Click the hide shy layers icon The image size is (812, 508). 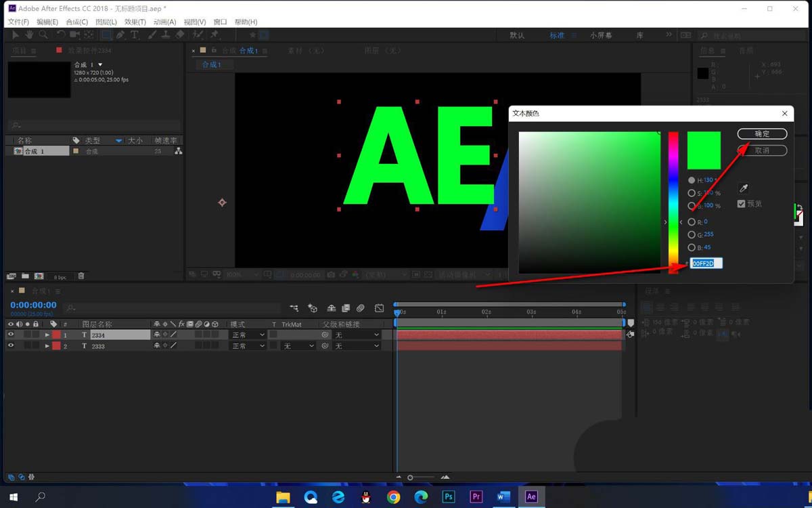[332, 308]
